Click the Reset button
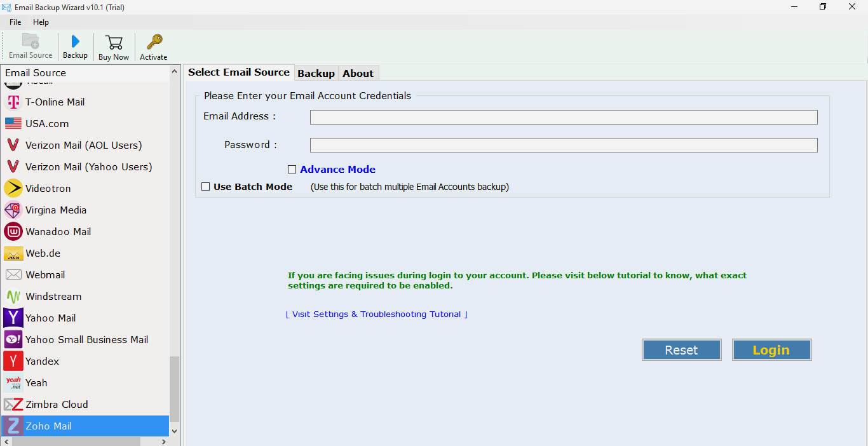 (x=682, y=350)
